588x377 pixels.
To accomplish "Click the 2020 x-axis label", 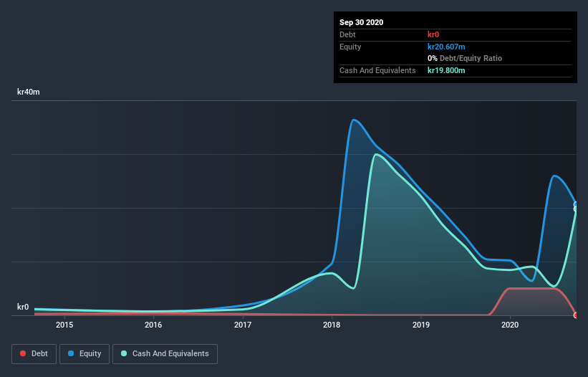I will click(x=510, y=325).
